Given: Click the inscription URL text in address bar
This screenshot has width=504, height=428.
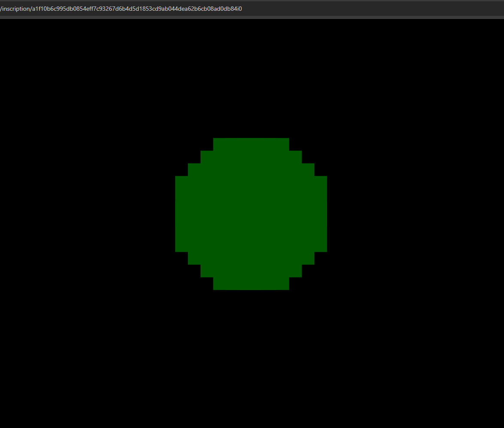Looking at the screenshot, I should coord(121,9).
